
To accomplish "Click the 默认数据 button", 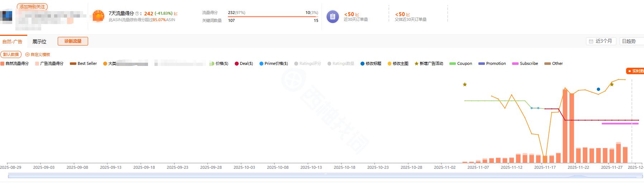I will 11,54.
